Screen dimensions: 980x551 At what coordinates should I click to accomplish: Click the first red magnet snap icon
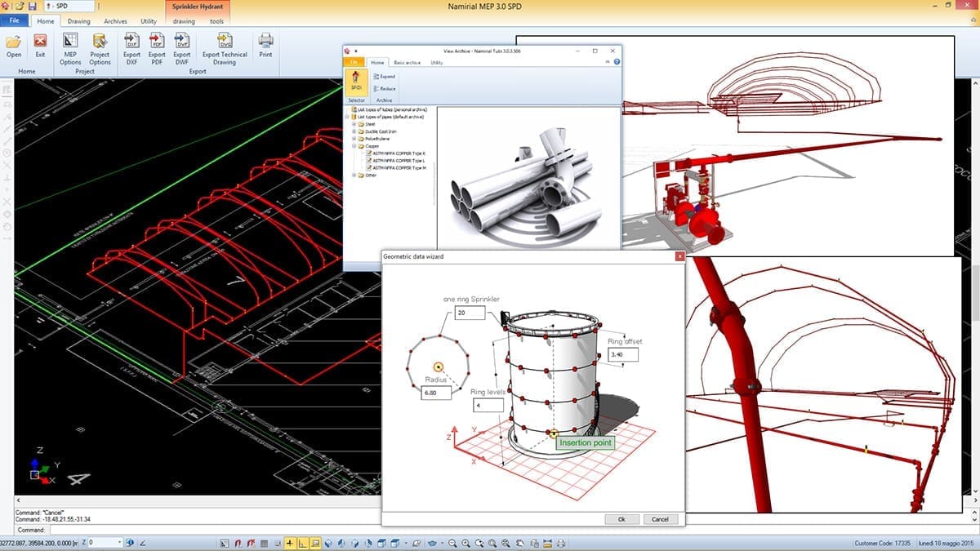(238, 543)
